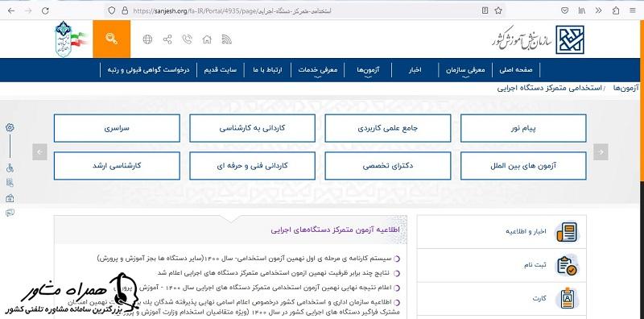Screen dimensions: 644x319
Task: Open the extensions puzzle icon
Action: click(616, 10)
